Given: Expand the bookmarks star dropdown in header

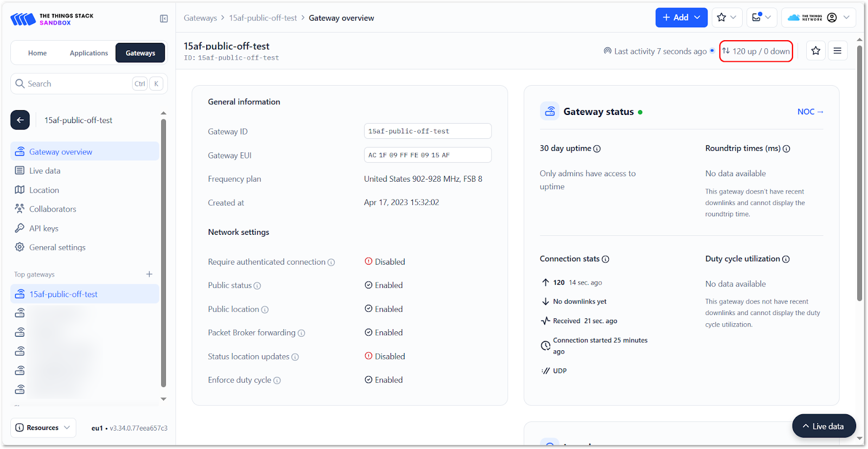Looking at the screenshot, I should [x=727, y=17].
